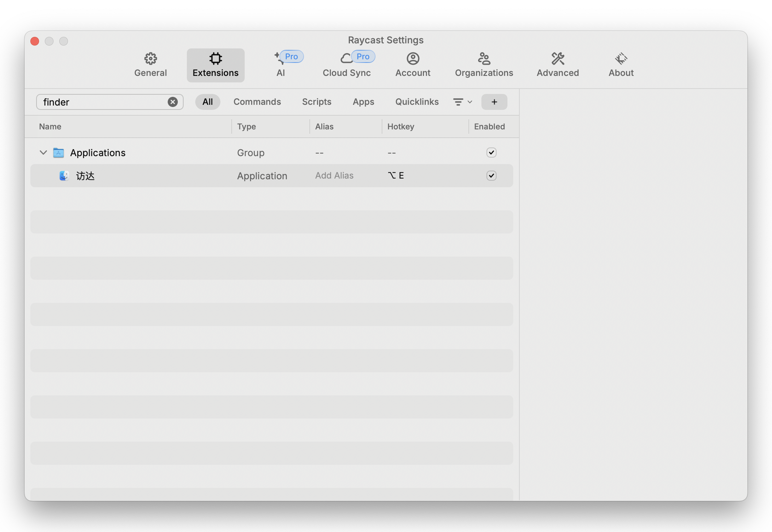
Task: Disable the Applications group checkbox
Action: tap(491, 153)
